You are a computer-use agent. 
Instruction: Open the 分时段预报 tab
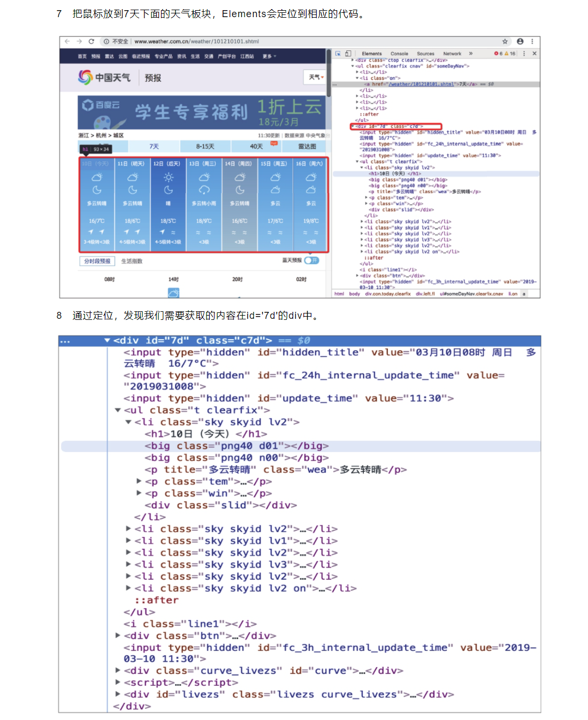(x=97, y=261)
